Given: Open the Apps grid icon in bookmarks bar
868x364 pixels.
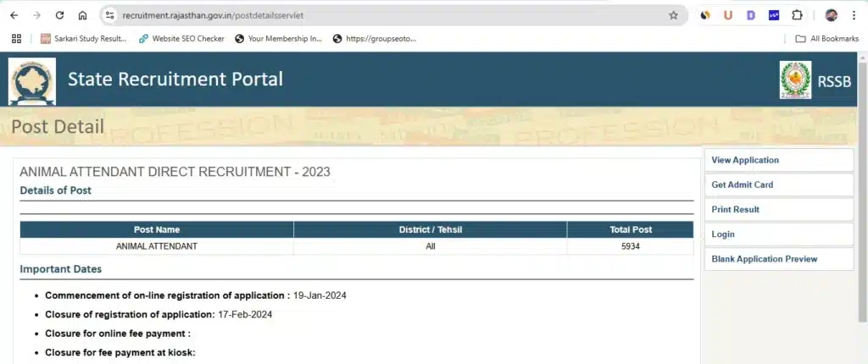Looking at the screenshot, I should pos(17,39).
